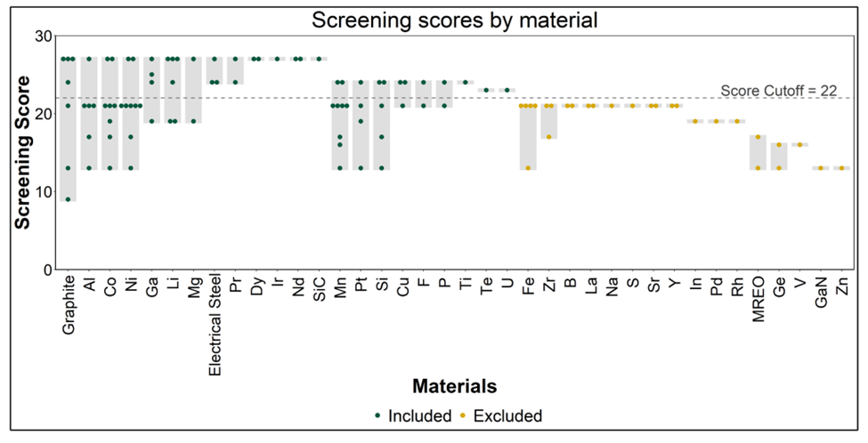The height and width of the screenshot is (443, 868).
Task: Click the 'Screening Score' y-axis title
Action: pos(22,151)
